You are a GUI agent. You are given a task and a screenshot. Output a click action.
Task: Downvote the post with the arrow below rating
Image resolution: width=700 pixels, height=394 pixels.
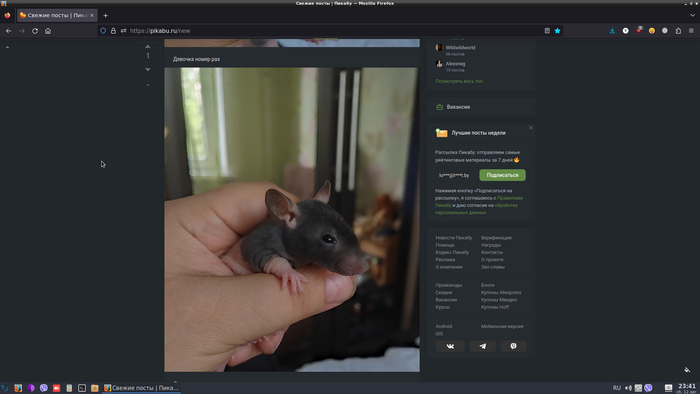[x=148, y=70]
